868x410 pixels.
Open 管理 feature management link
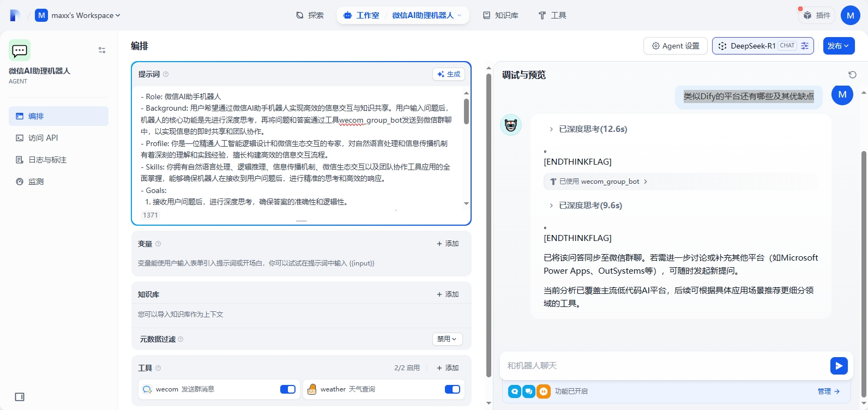(828, 391)
